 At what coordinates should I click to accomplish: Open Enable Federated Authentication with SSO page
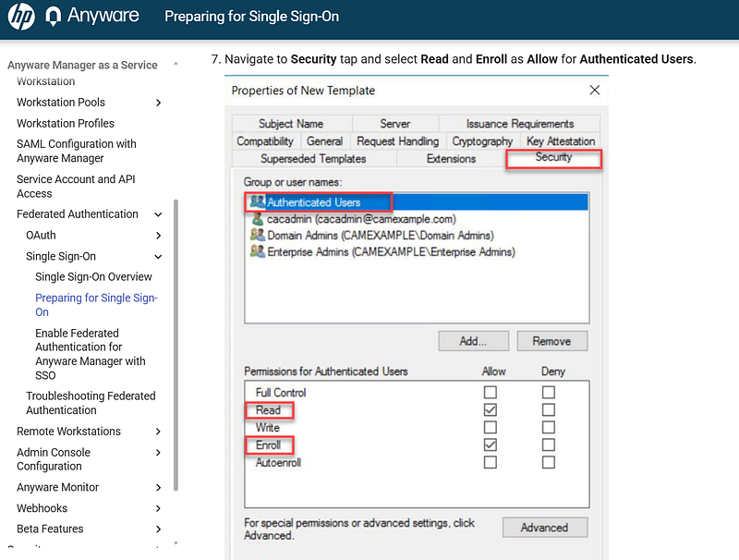(x=91, y=354)
